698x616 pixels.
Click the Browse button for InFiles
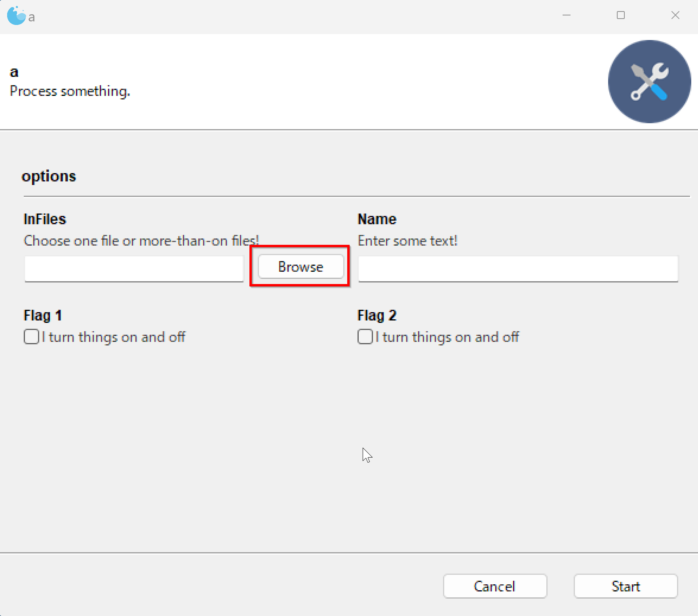(x=301, y=267)
